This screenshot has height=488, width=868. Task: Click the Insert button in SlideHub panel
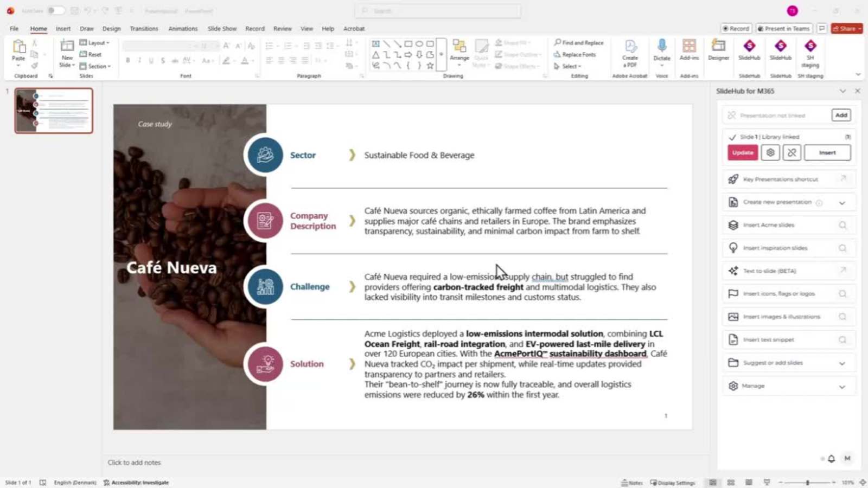(827, 153)
